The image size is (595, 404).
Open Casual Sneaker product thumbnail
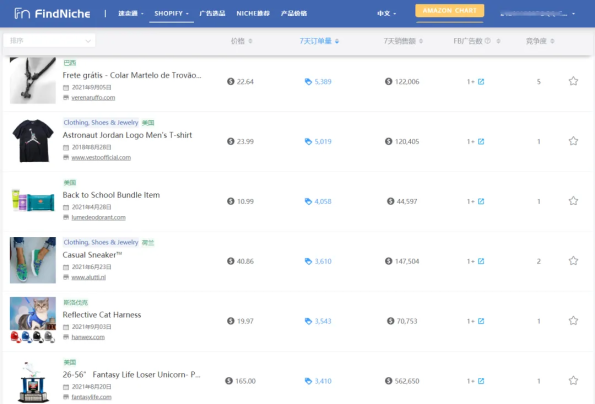(x=33, y=260)
